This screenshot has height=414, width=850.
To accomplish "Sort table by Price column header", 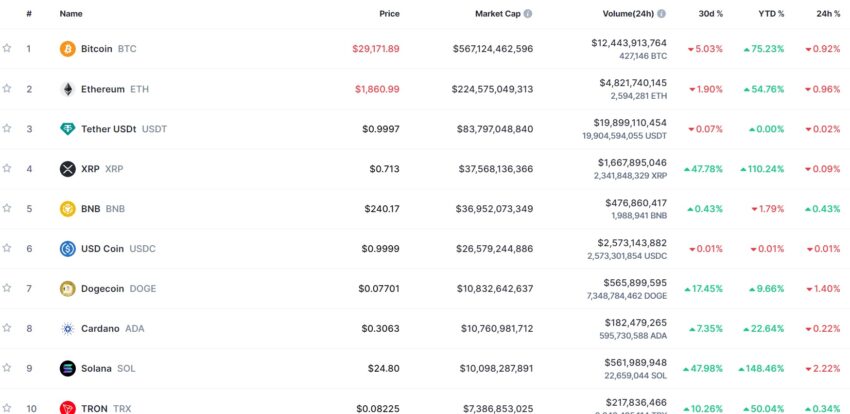I will [x=389, y=14].
